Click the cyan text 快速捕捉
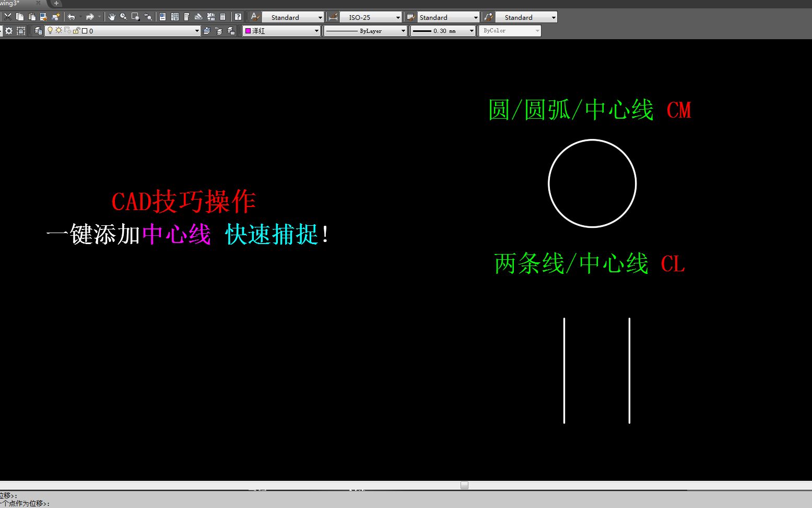This screenshot has height=508, width=812. click(272, 235)
